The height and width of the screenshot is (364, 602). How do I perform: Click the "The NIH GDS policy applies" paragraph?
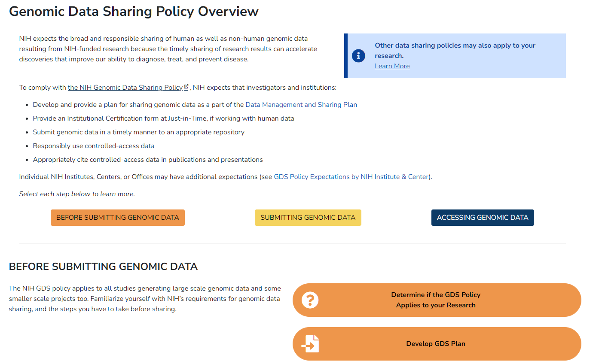click(145, 299)
